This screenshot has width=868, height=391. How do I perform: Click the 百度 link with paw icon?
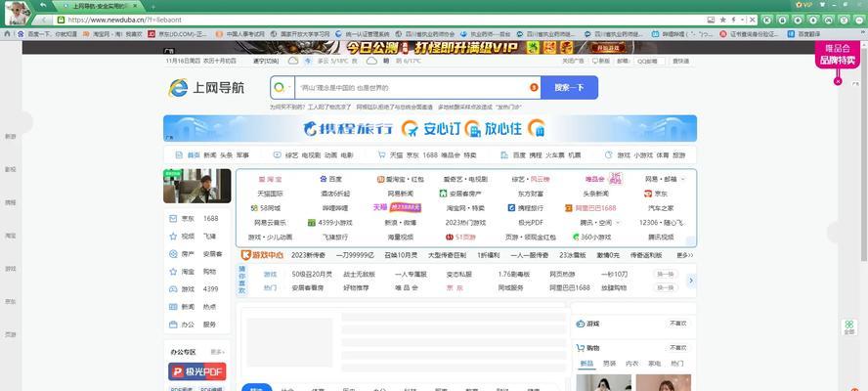(x=331, y=179)
